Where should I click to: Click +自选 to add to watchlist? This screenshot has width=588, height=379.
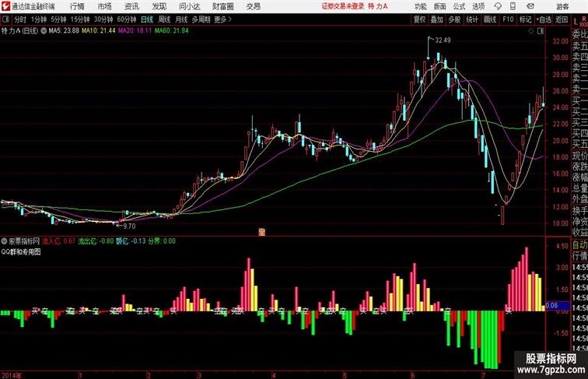(x=544, y=19)
